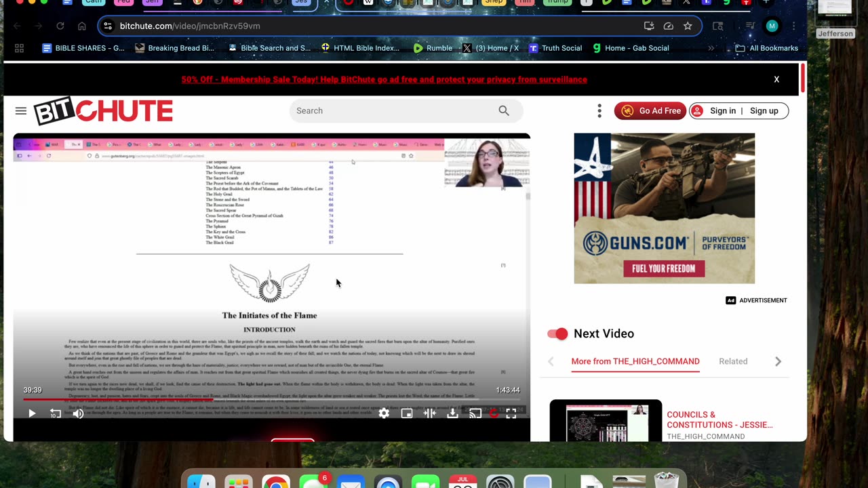
Task: Dismiss the membership sale banner
Action: pyautogui.click(x=776, y=79)
